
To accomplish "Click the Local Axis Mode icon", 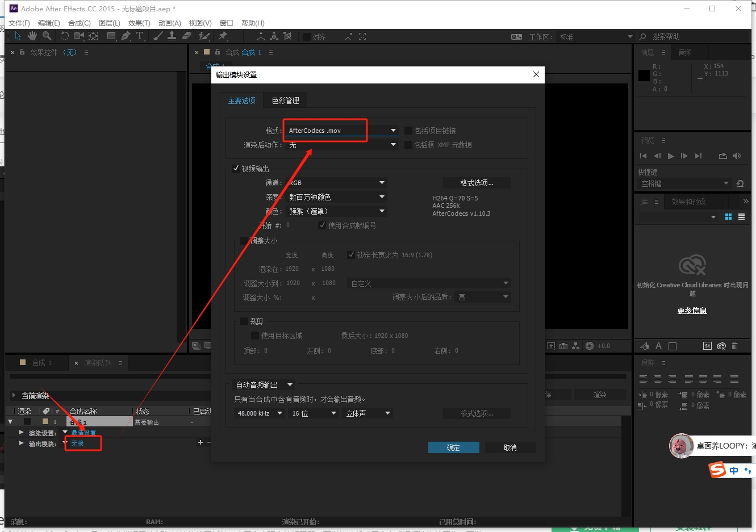I will pyautogui.click(x=261, y=36).
